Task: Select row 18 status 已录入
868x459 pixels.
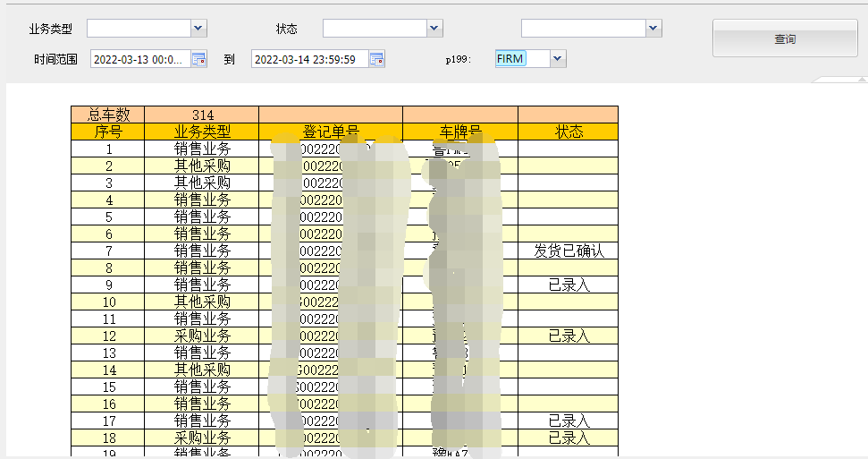Action: pyautogui.click(x=569, y=438)
